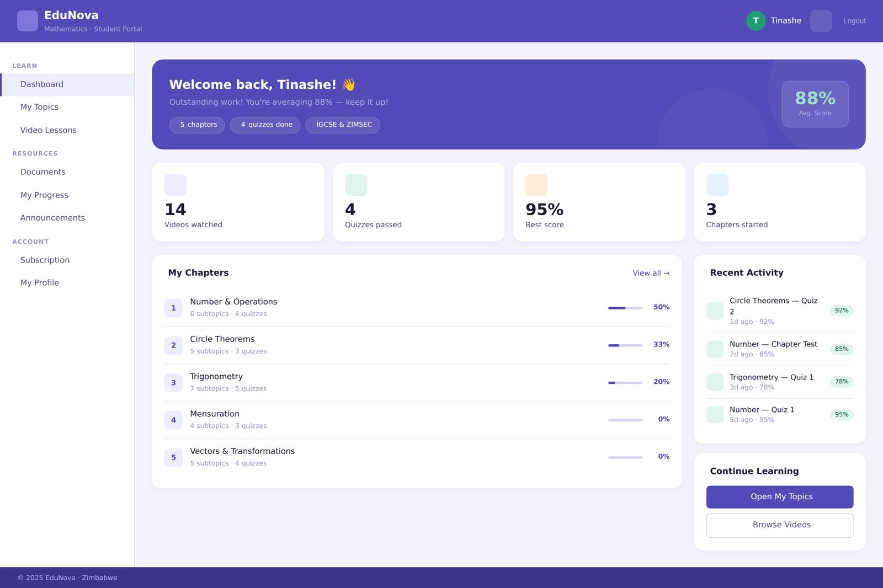Click the Logout link
883x588 pixels.
854,21
